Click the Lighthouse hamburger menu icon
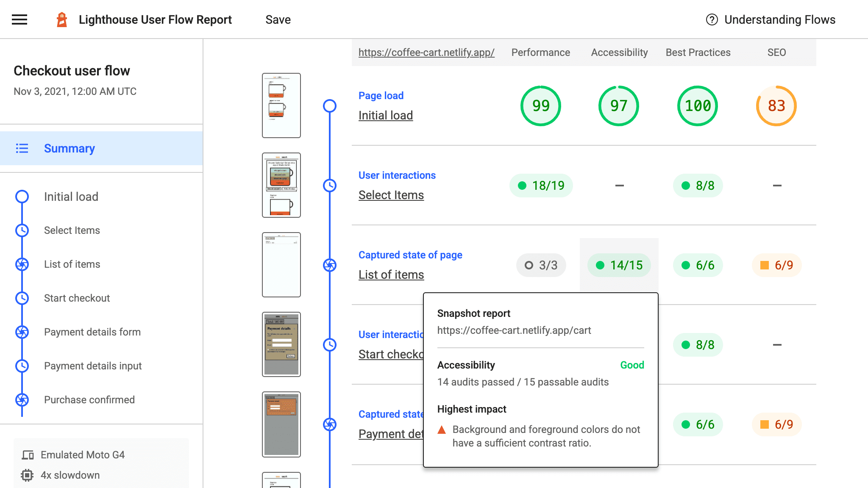868x488 pixels. tap(19, 19)
